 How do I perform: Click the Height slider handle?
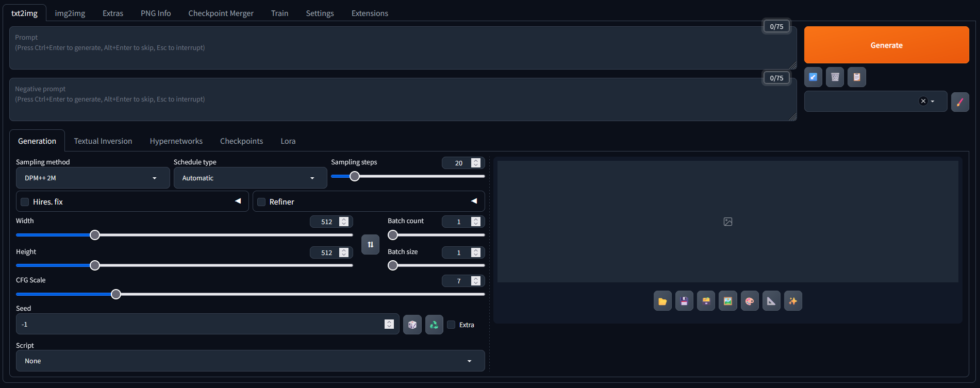(x=95, y=265)
